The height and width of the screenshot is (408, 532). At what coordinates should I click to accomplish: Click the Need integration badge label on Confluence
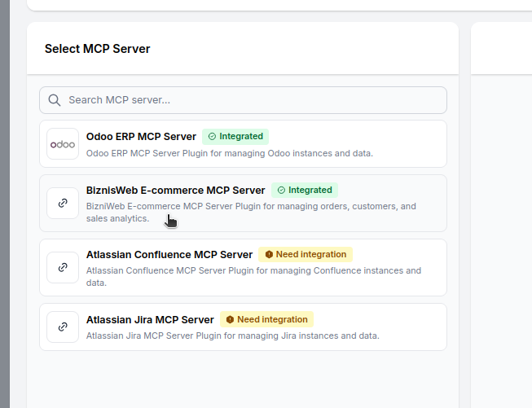coord(310,255)
